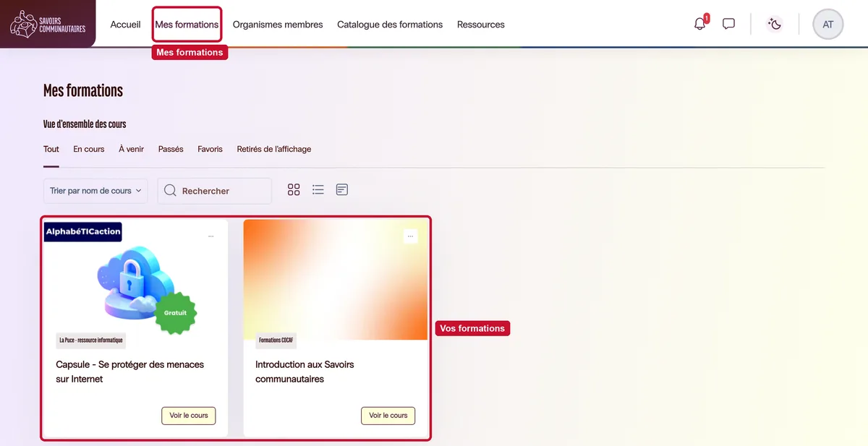Select the Tout tab
This screenshot has height=446, width=868.
51,150
